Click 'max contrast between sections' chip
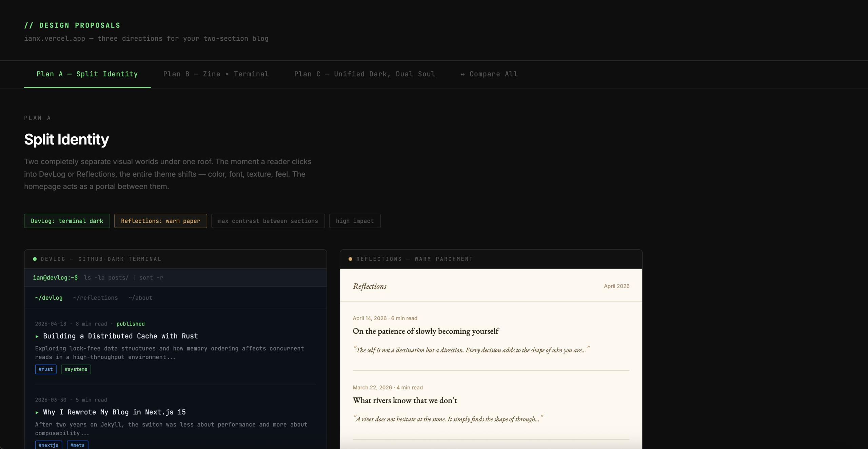This screenshot has width=868, height=449. (x=268, y=221)
